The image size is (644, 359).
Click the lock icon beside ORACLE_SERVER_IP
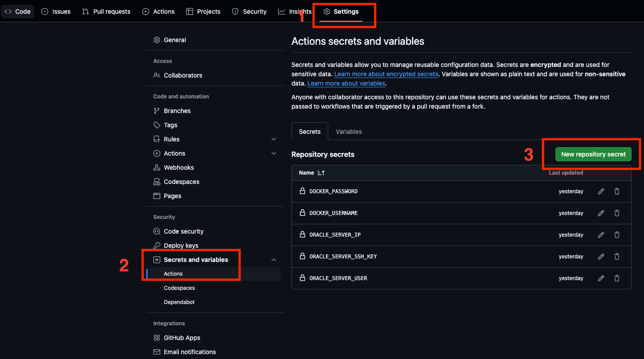click(303, 234)
